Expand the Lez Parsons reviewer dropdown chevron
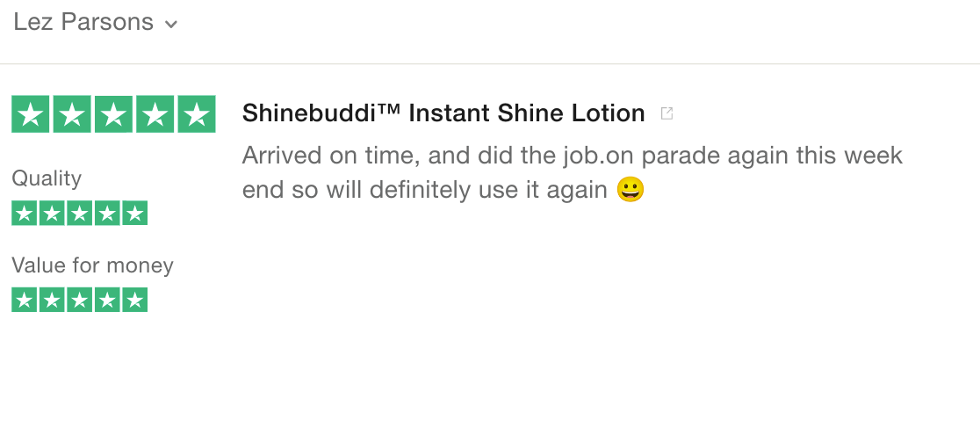 pos(171,25)
